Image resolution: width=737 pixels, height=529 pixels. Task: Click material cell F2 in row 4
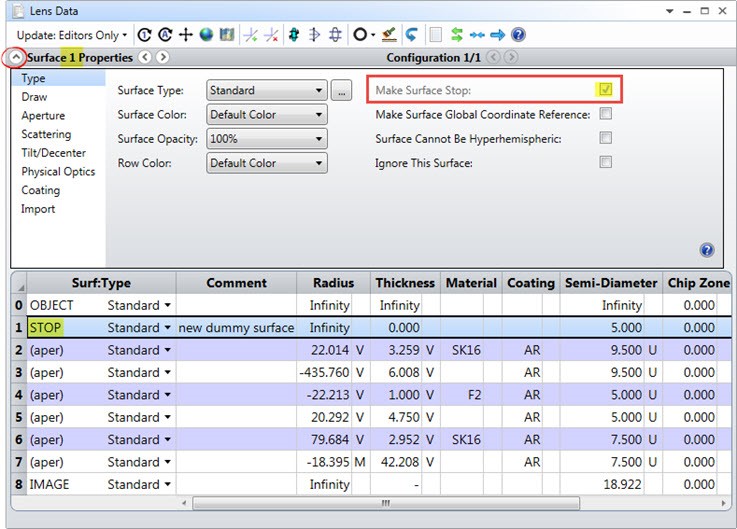point(474,395)
